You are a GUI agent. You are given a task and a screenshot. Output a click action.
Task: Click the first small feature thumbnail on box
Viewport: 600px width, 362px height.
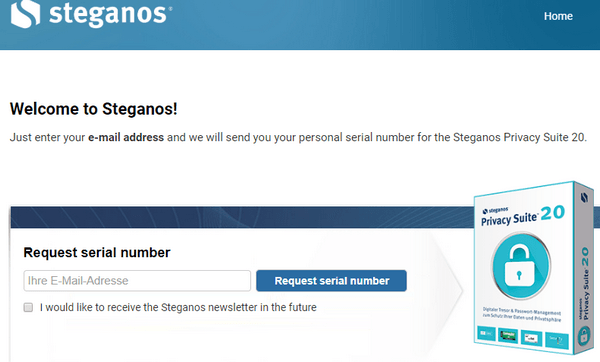click(486, 334)
